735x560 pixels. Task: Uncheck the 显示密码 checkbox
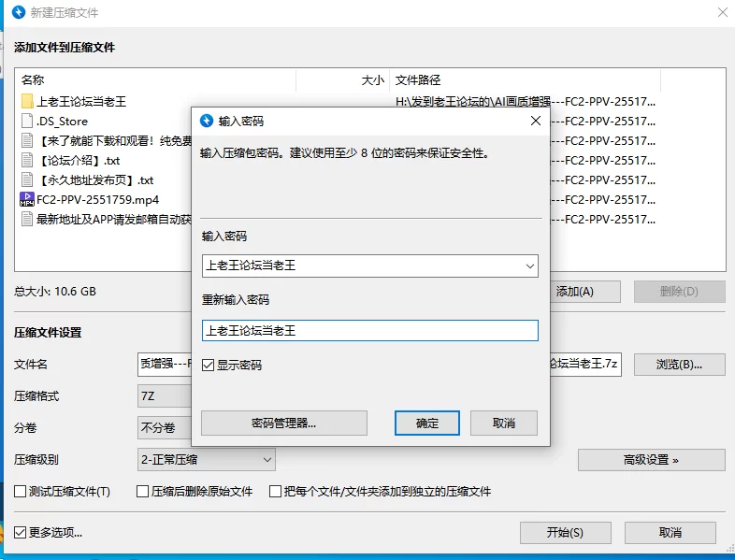pos(208,365)
